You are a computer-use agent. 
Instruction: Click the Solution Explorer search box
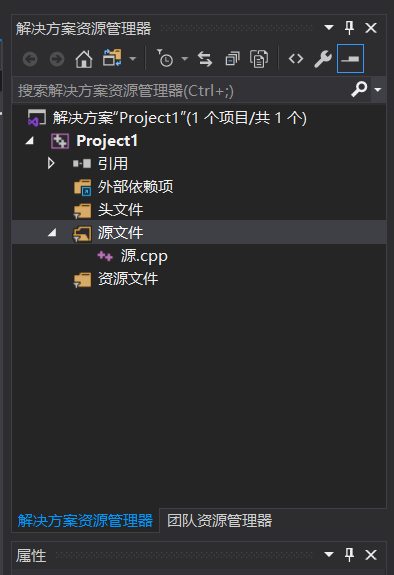coord(182,90)
